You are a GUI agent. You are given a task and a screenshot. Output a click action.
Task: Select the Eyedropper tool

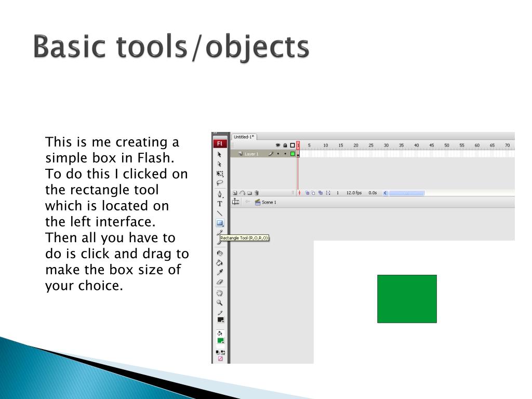220,272
